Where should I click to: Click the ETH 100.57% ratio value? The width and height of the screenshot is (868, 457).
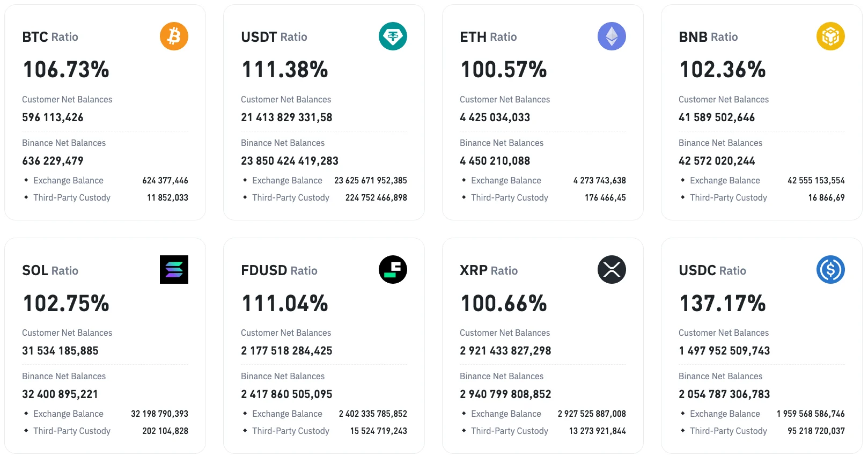point(503,70)
